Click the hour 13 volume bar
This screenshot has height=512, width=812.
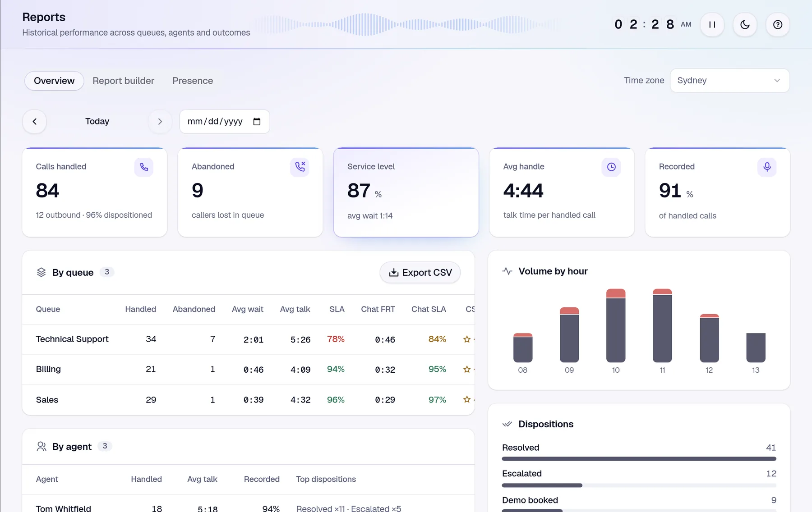[x=756, y=347]
